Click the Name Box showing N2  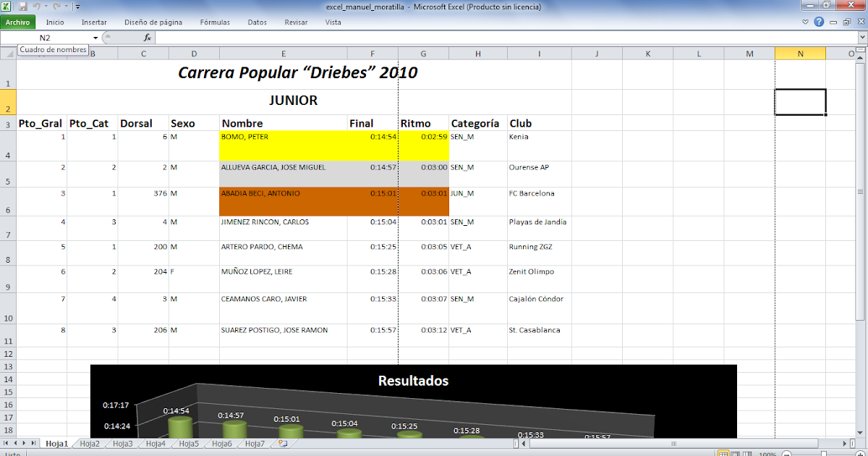45,38
